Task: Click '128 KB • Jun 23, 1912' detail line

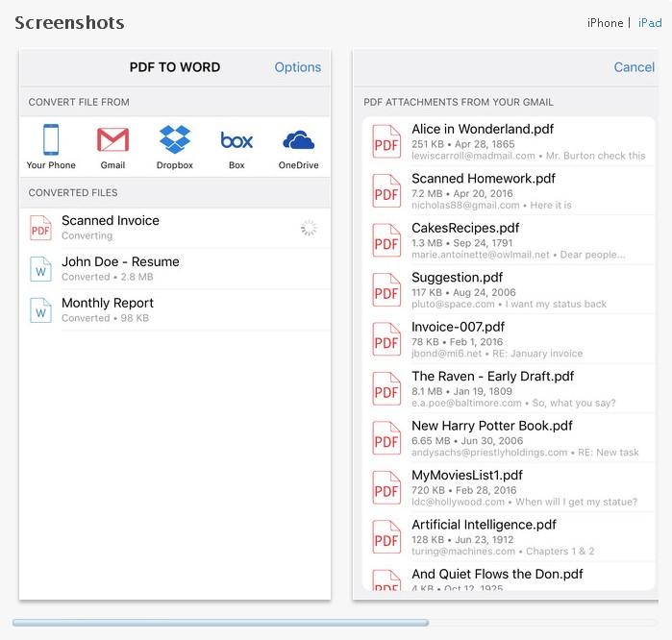Action: point(462,540)
